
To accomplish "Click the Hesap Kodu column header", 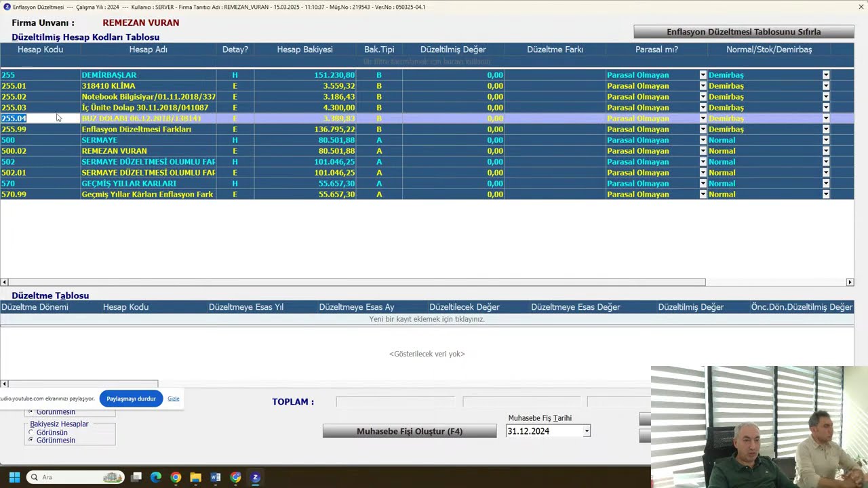I will pos(40,49).
